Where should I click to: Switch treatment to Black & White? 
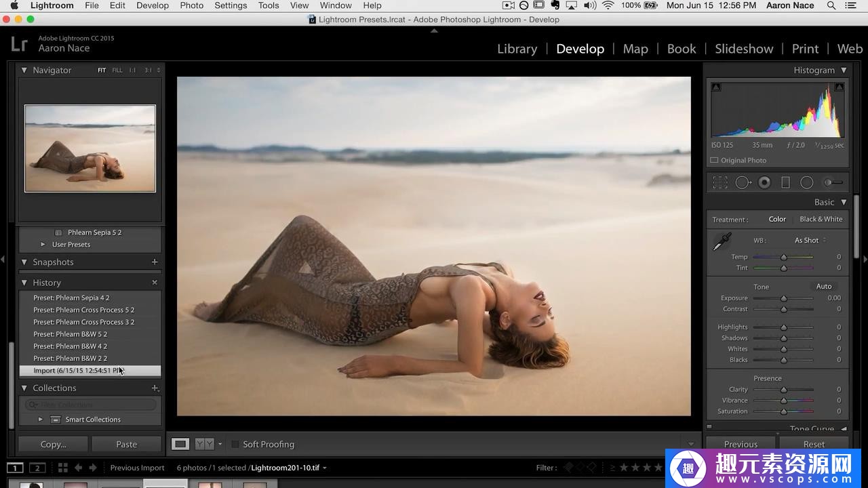(821, 219)
